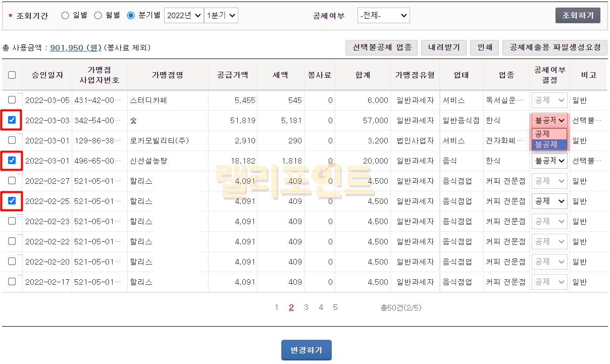Open the 1분기 quarter dropdown
Screen dimensions: 610x364
[221, 15]
